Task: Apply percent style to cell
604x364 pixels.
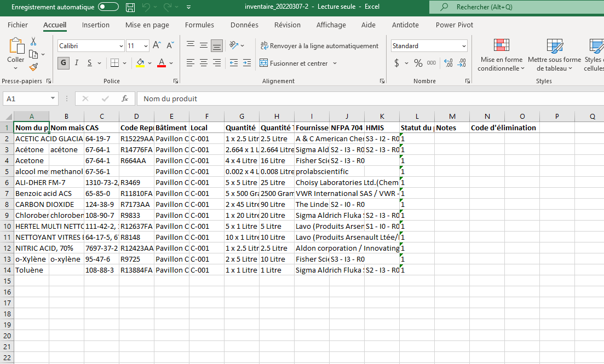Action: click(x=418, y=63)
